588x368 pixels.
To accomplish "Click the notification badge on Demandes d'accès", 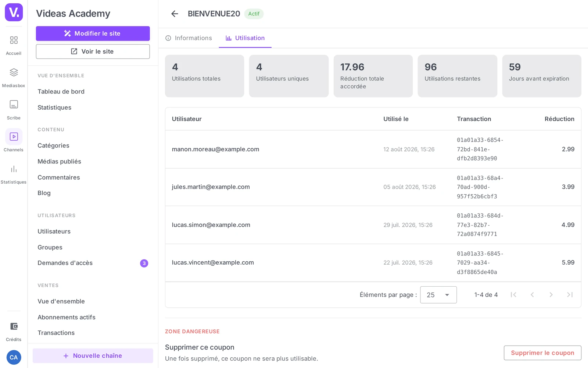I will (x=144, y=263).
